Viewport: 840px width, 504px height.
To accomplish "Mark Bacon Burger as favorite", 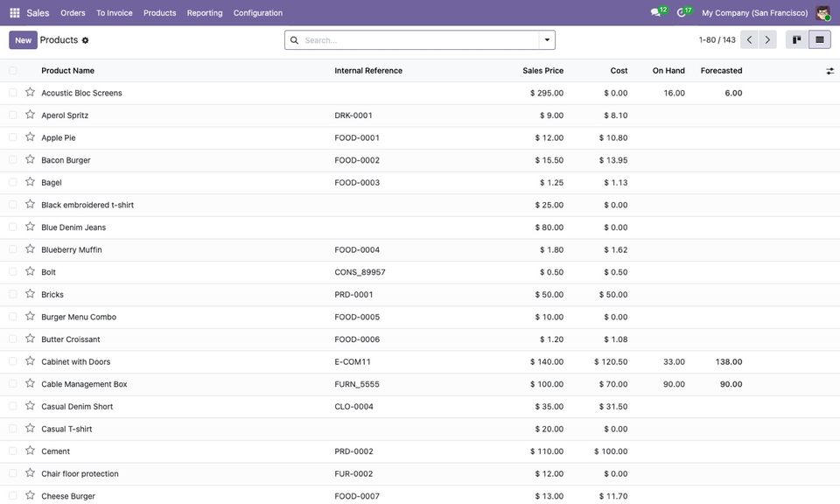I will (x=30, y=159).
